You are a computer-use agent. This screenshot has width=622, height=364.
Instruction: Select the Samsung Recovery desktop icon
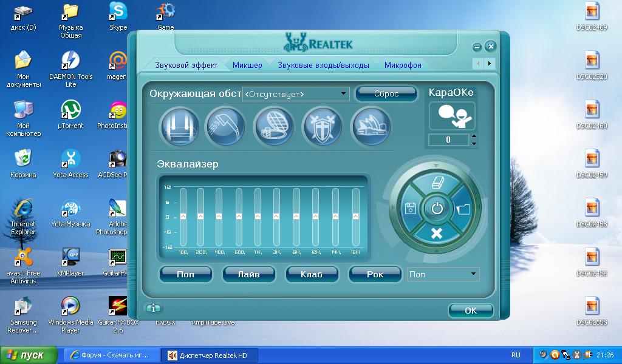coord(23,315)
